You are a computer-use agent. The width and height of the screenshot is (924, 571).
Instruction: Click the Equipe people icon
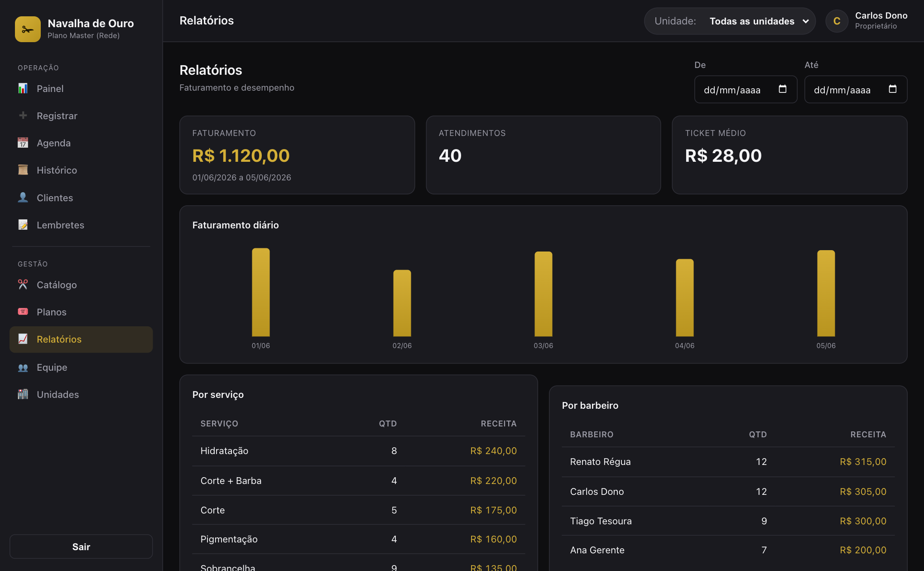coord(23,367)
